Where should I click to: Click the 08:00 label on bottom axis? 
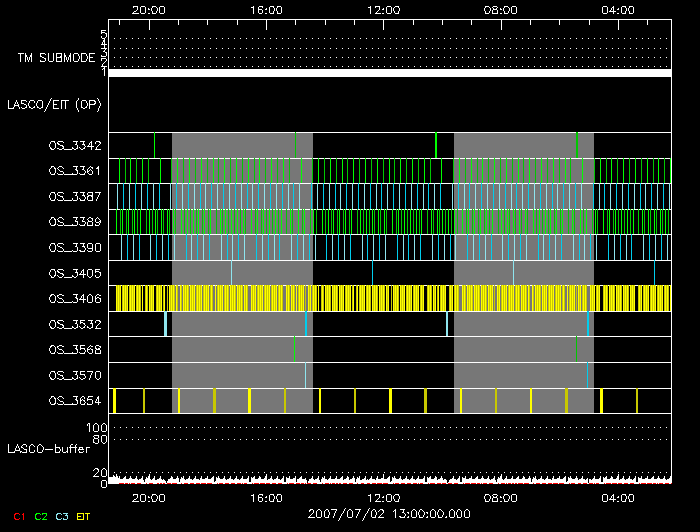point(500,497)
